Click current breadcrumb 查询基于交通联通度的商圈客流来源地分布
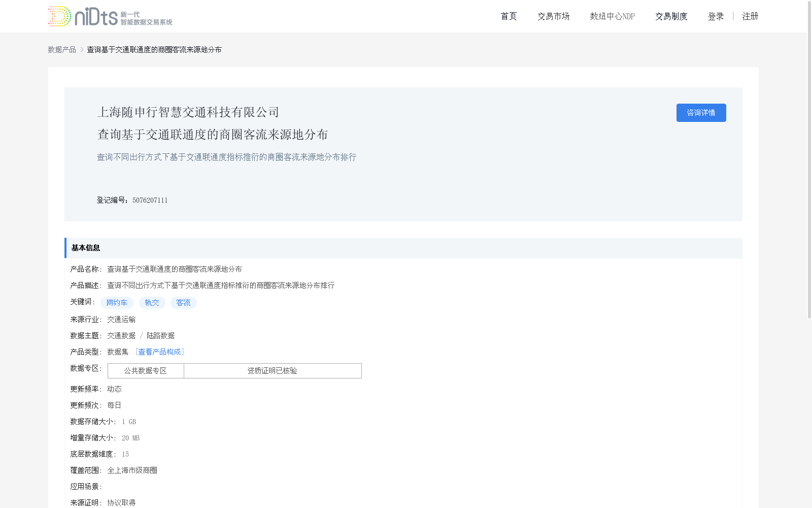This screenshot has width=812, height=508. coord(154,50)
